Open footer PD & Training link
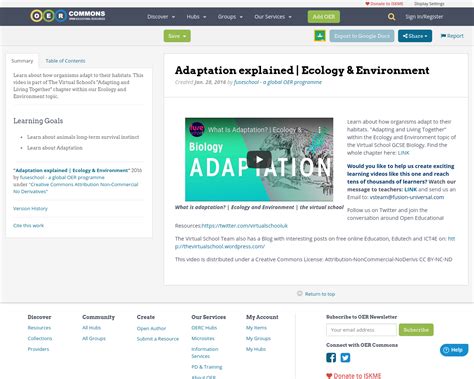This screenshot has width=474, height=379. [x=207, y=367]
